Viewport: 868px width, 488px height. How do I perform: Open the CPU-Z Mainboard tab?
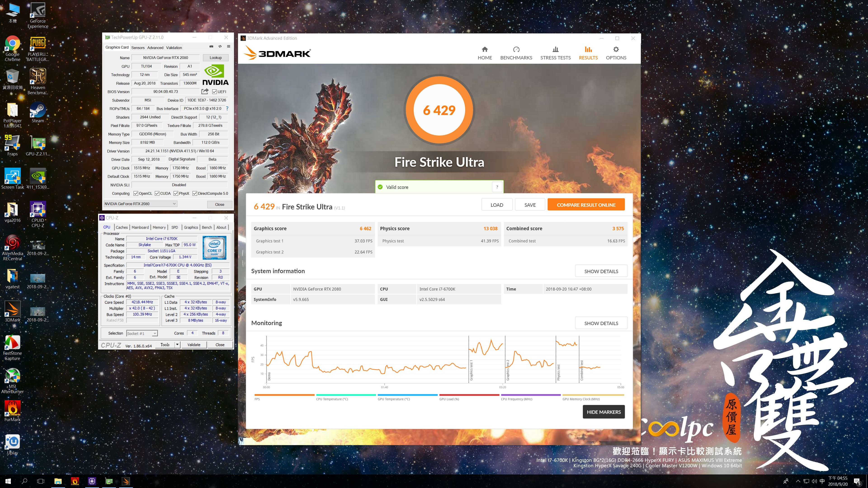coord(140,227)
